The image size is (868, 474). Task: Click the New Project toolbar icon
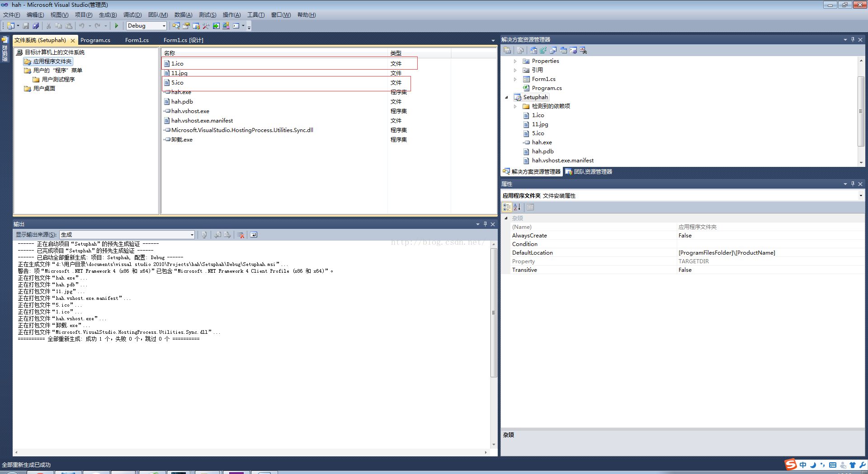[x=10, y=26]
